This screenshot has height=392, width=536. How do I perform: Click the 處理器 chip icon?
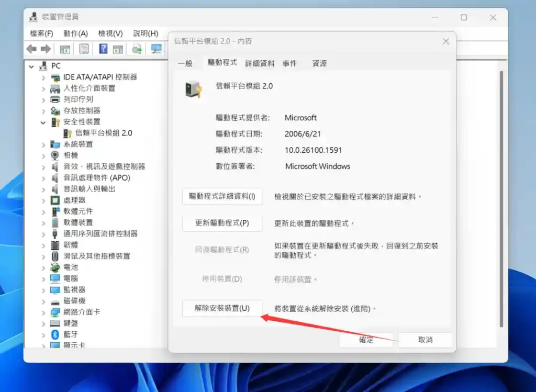point(55,200)
